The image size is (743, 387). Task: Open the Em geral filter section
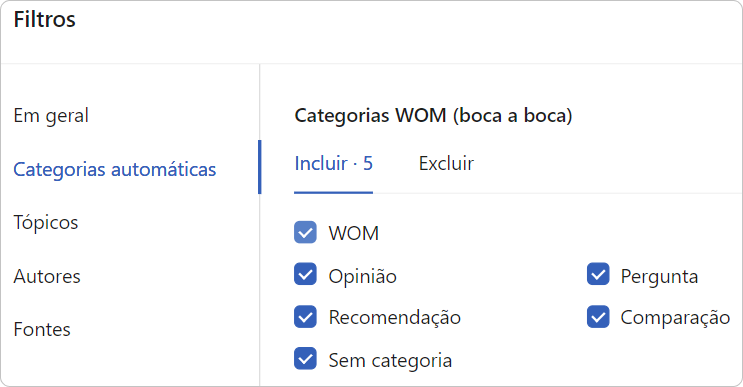51,116
